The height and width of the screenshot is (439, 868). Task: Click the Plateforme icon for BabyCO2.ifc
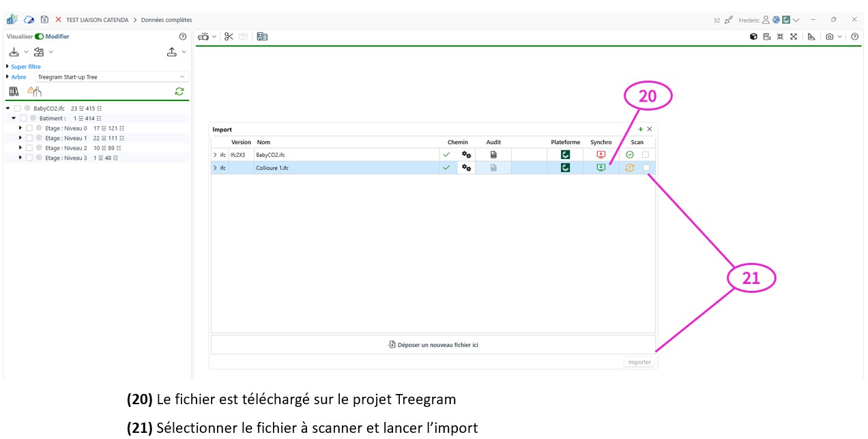(565, 155)
